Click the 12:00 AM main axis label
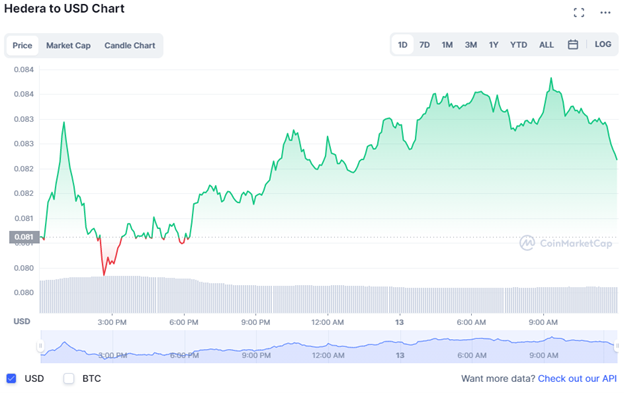This screenshot has width=624, height=393. (328, 322)
